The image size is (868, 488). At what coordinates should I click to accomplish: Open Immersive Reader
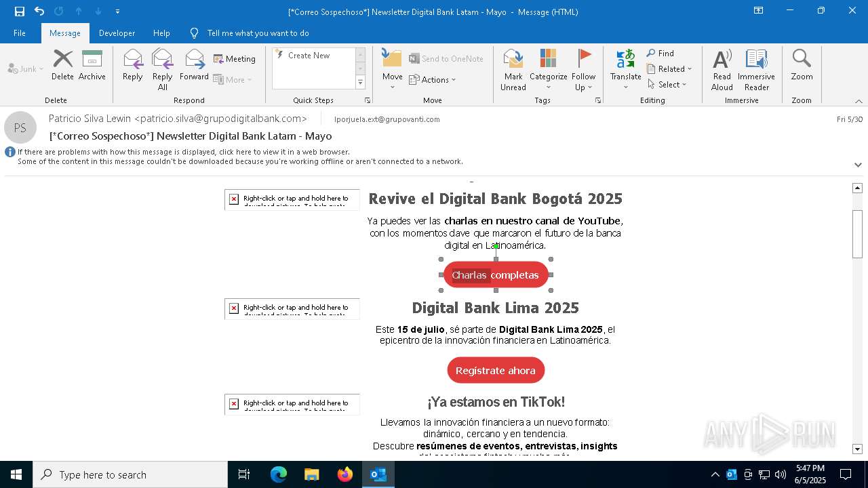pyautogui.click(x=757, y=69)
